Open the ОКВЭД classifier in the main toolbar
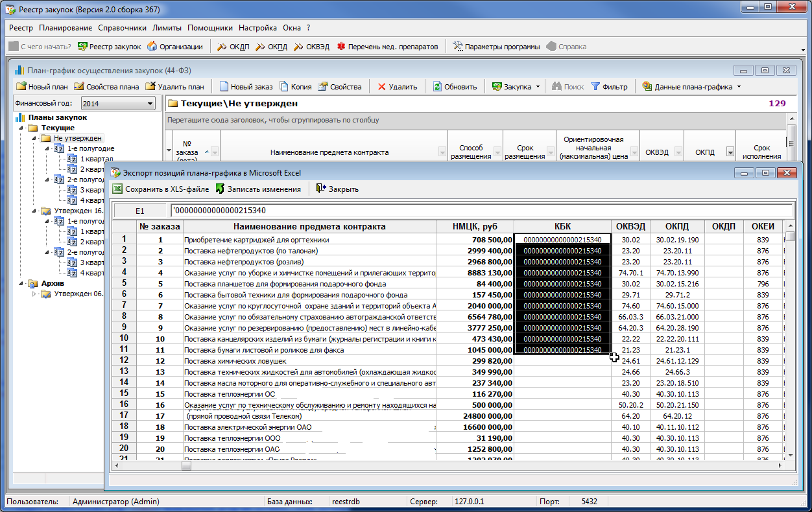The image size is (812, 512). (312, 47)
